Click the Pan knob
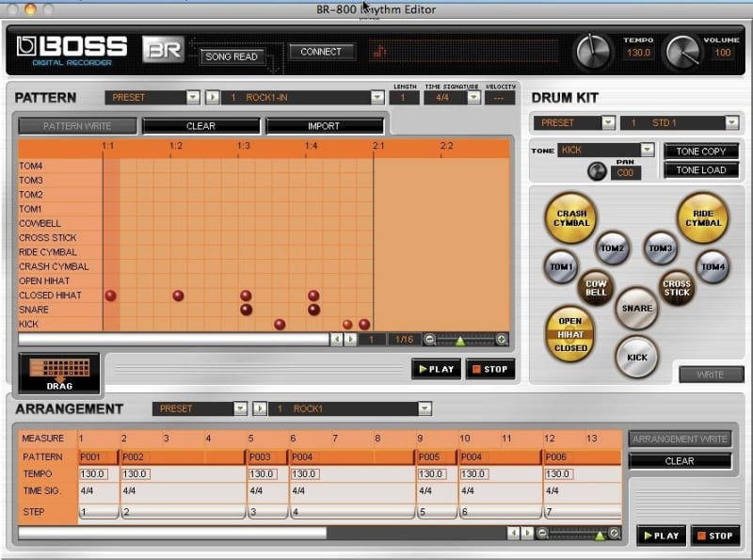The height and width of the screenshot is (560, 753). (597, 171)
